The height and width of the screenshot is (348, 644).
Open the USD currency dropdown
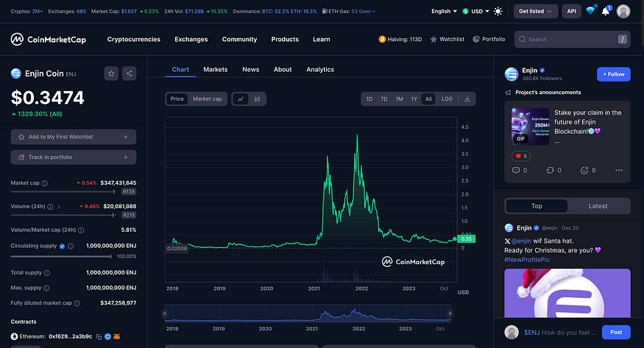click(475, 12)
